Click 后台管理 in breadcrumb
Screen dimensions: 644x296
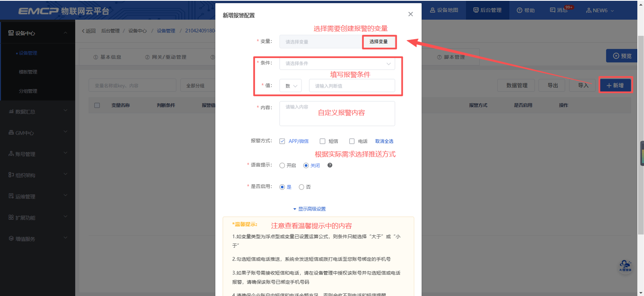pyautogui.click(x=110, y=31)
